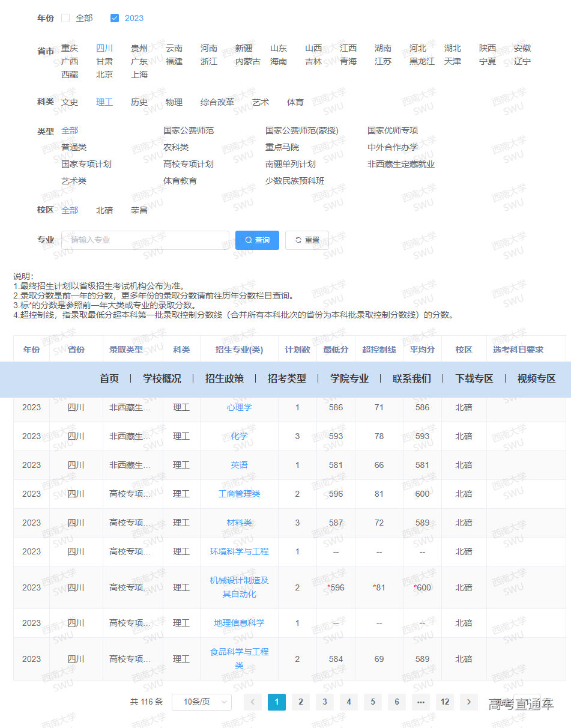
Task: Select 首页 in the navigation menu
Action: (109, 379)
